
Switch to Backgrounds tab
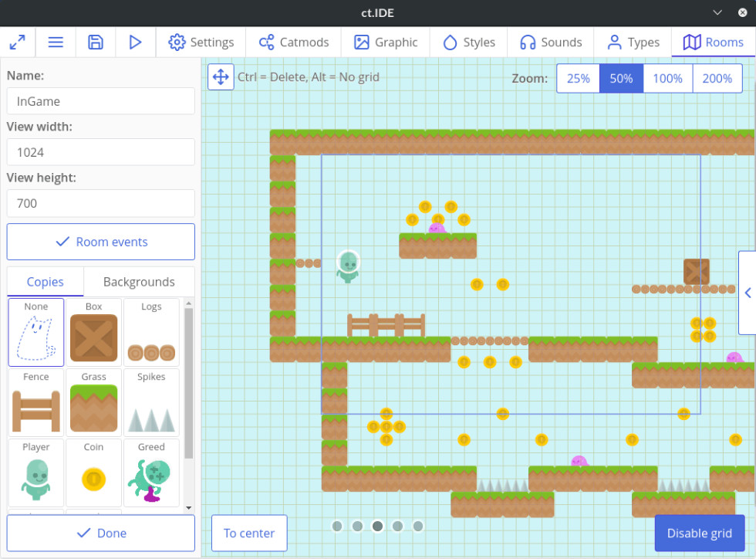click(139, 282)
